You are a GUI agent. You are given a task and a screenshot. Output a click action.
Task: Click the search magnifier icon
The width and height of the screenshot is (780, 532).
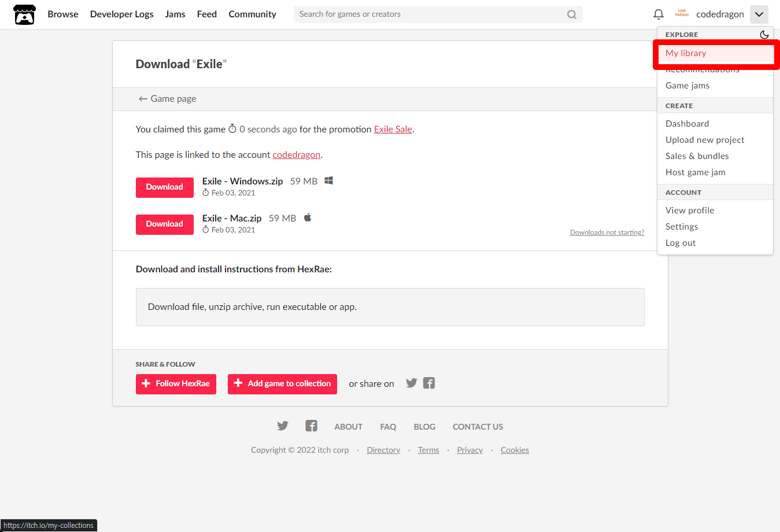coord(571,14)
